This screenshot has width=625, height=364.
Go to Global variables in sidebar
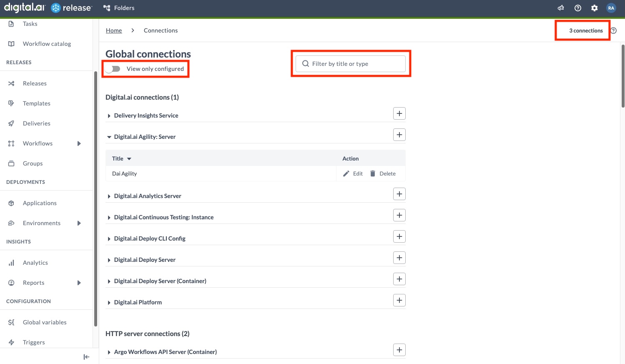[x=45, y=322]
